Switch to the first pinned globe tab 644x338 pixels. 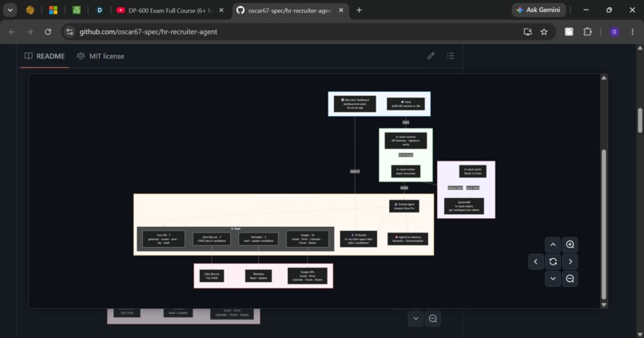pos(30,10)
